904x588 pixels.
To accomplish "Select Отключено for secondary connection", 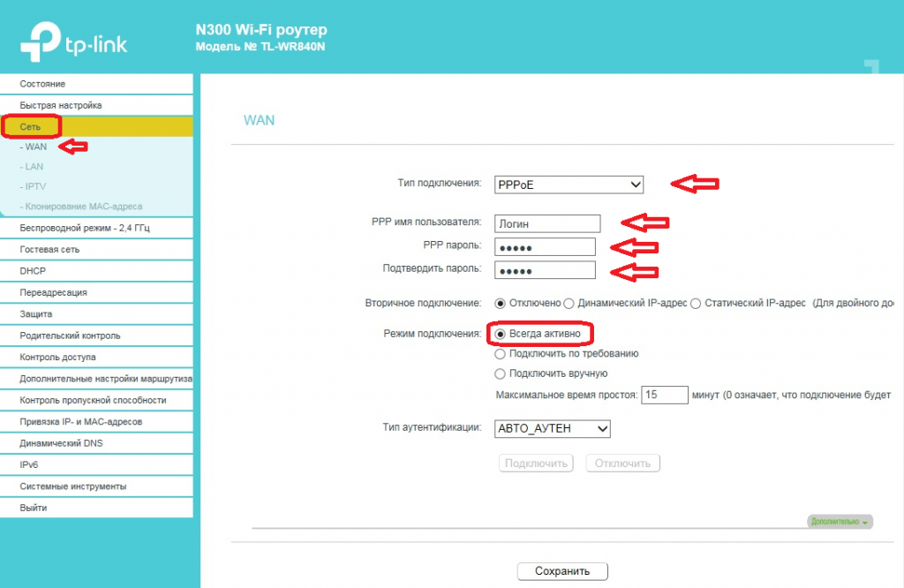I will pos(500,303).
